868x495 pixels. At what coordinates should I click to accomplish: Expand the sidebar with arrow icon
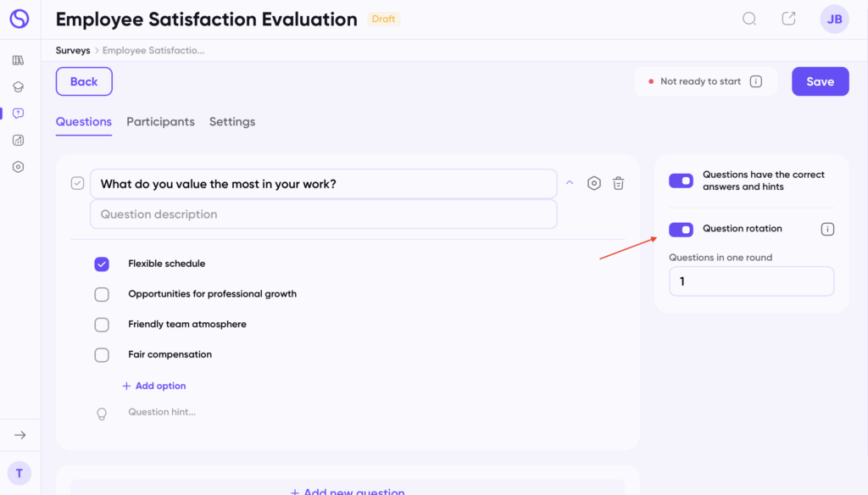[x=20, y=435]
